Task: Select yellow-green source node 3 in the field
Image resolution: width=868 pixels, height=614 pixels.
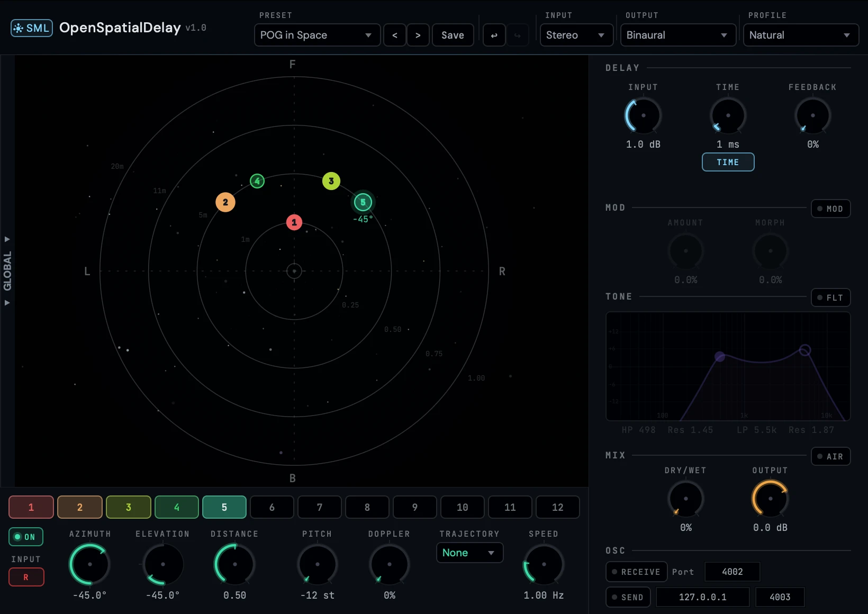Action: point(331,181)
